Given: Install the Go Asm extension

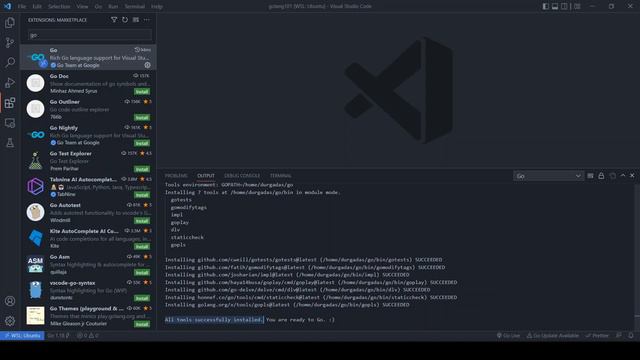Looking at the screenshot, I should 142,272.
